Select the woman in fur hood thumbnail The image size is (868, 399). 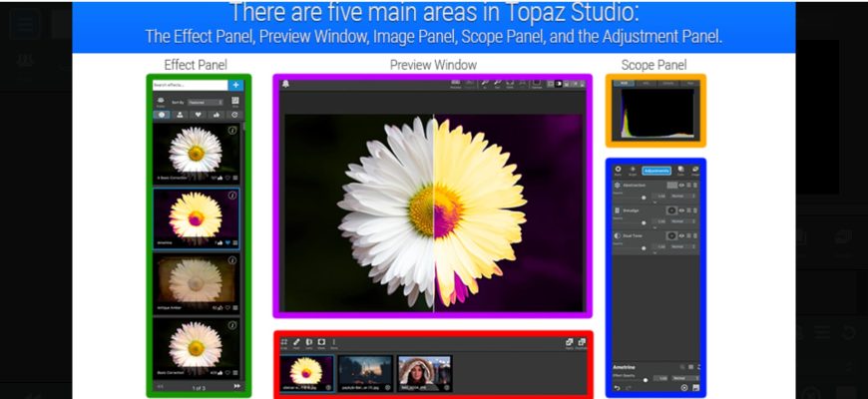(425, 373)
